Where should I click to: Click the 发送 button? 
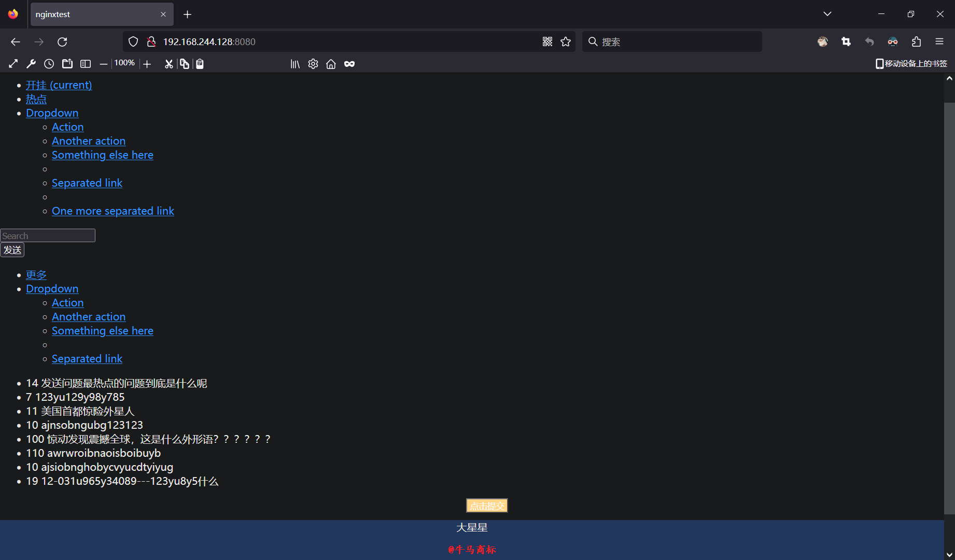click(12, 250)
